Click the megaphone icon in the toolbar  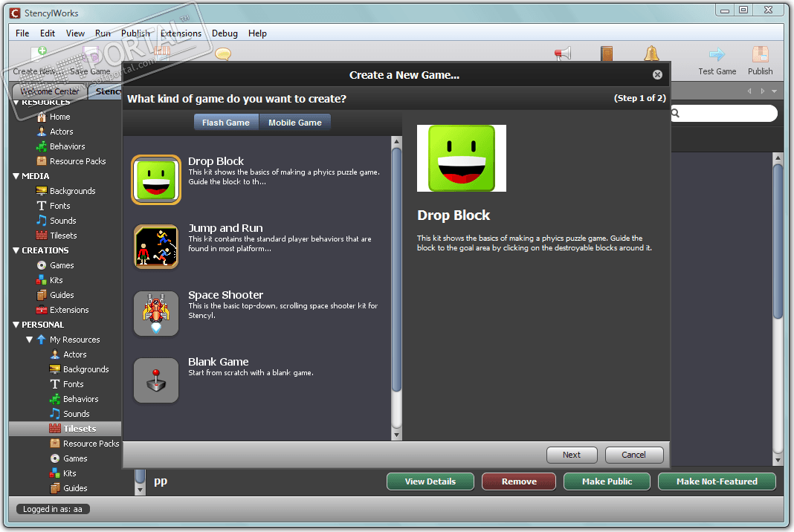[x=563, y=53]
